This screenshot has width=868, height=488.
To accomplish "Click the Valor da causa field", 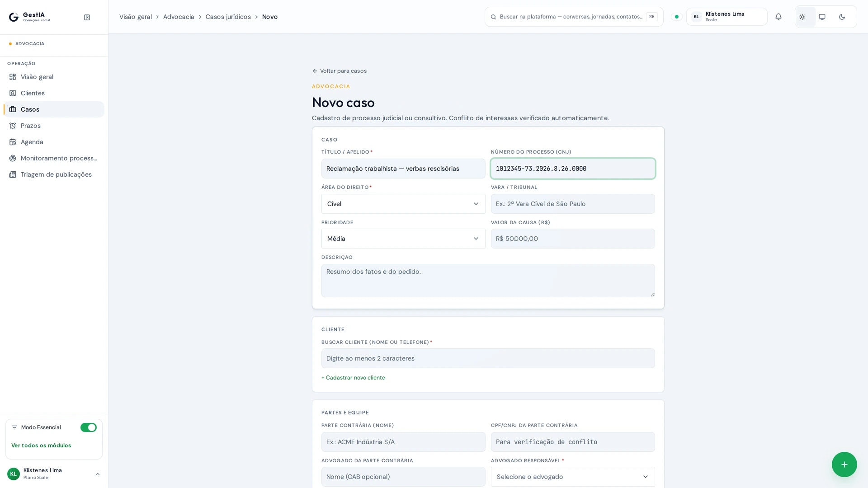I will pos(573,239).
